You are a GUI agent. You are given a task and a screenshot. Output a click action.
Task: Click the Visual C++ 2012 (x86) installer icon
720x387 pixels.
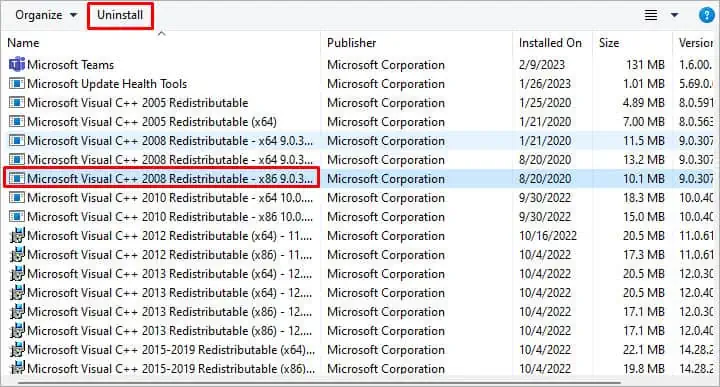17,254
